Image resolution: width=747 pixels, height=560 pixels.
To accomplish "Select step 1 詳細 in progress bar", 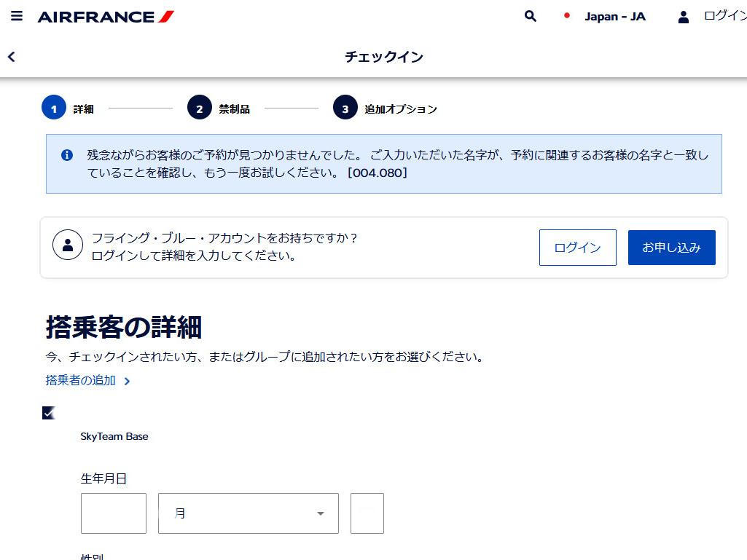I will click(54, 109).
